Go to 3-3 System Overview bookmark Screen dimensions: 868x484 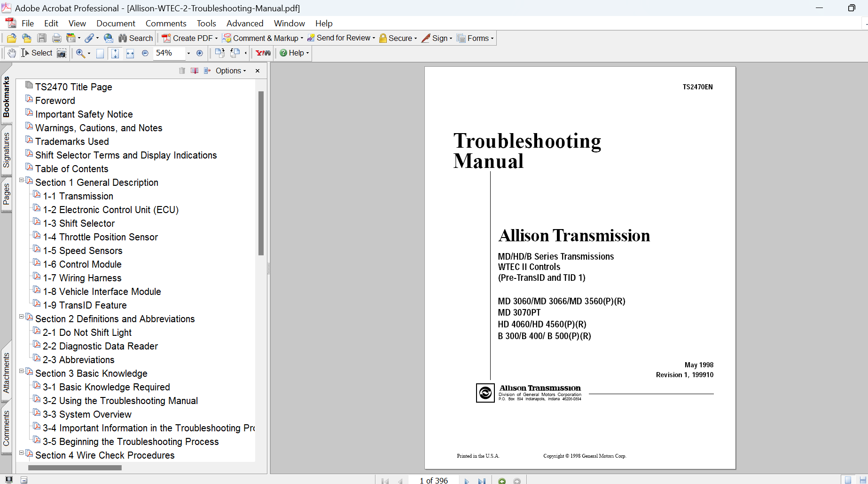click(87, 414)
